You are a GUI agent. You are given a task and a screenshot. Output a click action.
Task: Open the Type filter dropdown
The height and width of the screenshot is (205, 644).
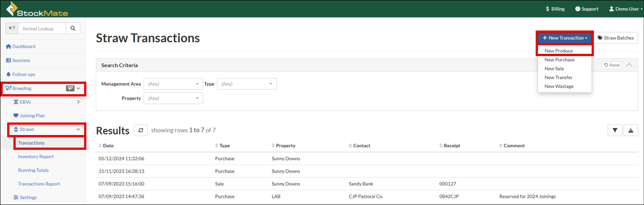[x=246, y=84]
